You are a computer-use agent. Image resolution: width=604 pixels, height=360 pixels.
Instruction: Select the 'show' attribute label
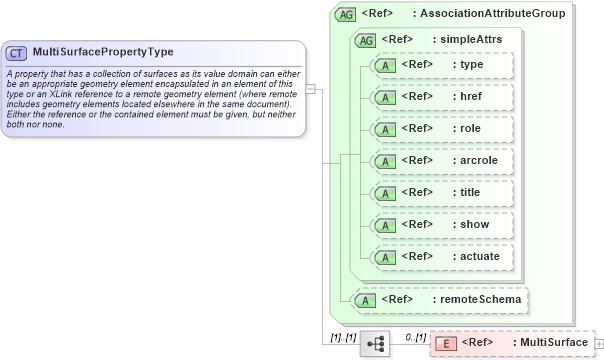(475, 224)
